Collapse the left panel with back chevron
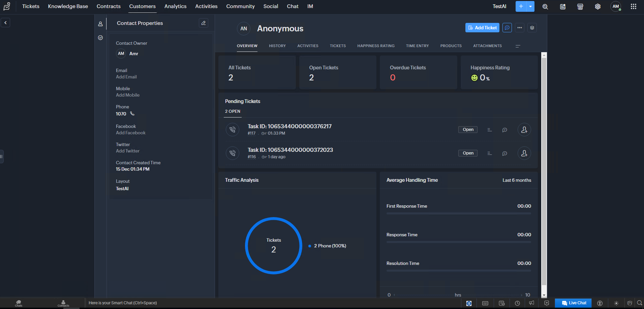644x309 pixels. point(5,23)
